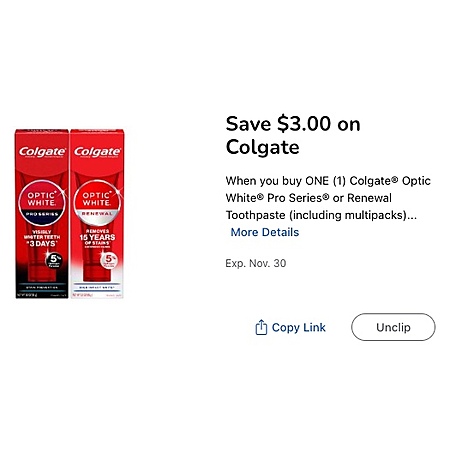Click the dark strip at Pro Series box bottom

[42, 287]
